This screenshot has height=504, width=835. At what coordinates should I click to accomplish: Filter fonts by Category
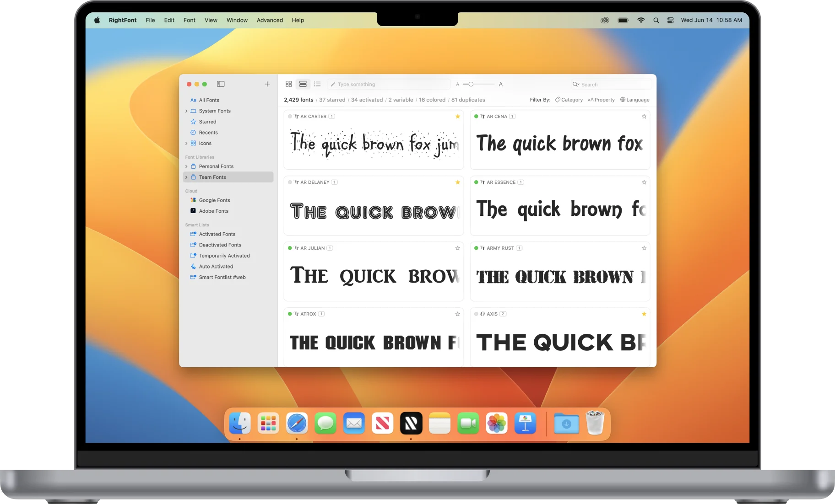click(569, 100)
